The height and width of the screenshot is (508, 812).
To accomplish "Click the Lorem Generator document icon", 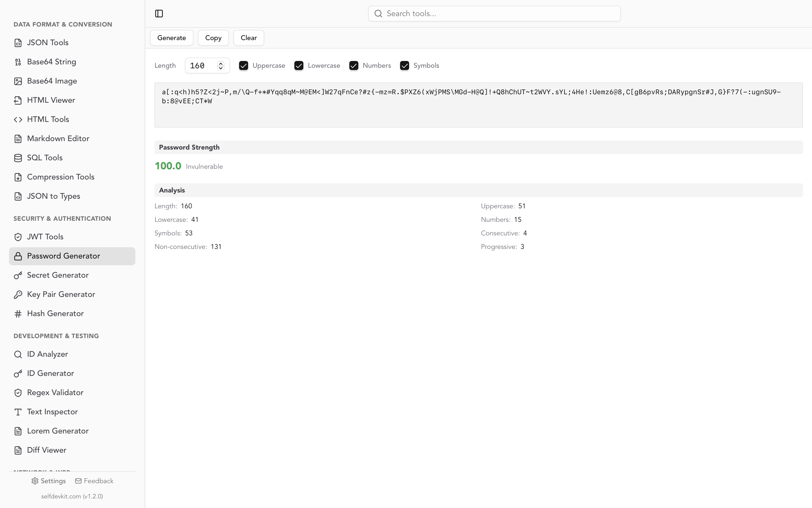I will 18,431.
